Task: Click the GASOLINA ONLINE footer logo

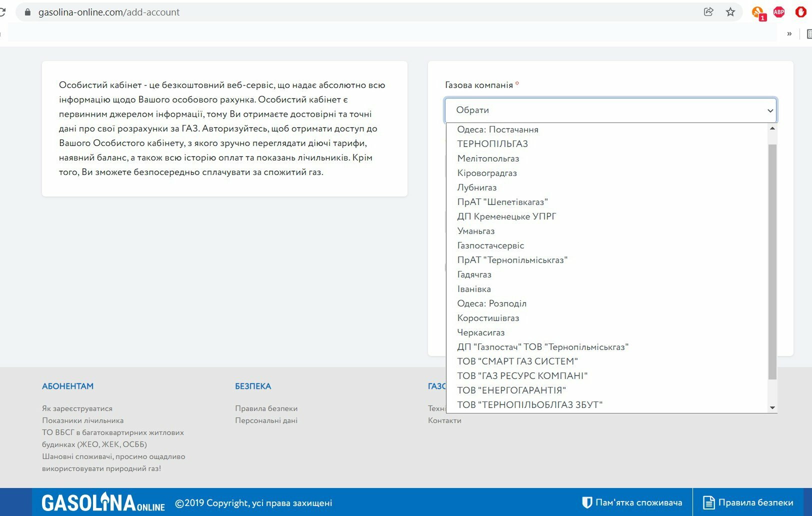Action: pos(103,502)
